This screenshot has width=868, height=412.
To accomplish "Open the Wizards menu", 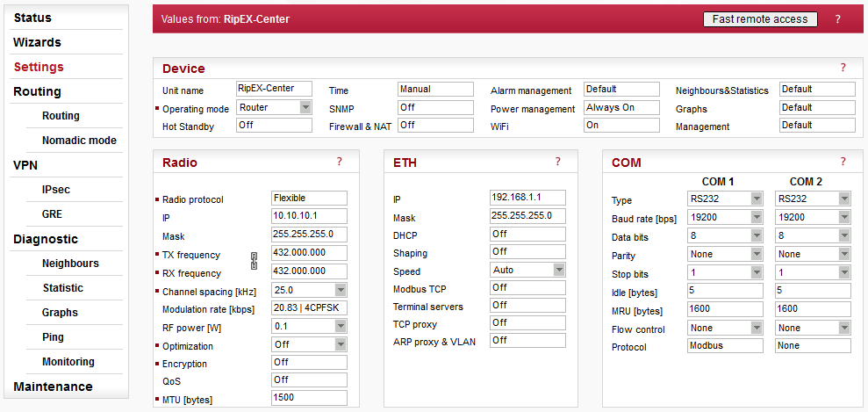I will point(37,42).
